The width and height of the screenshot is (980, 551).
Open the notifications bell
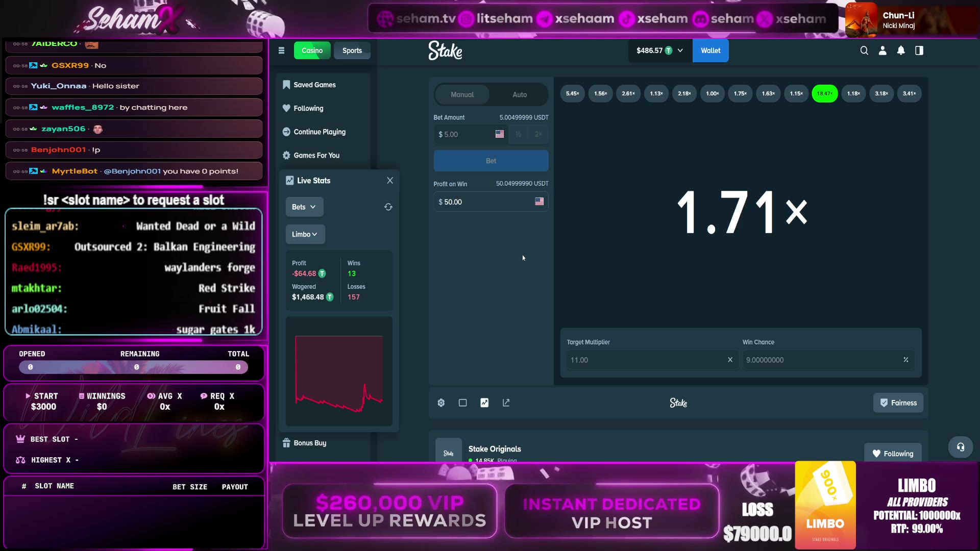(901, 51)
